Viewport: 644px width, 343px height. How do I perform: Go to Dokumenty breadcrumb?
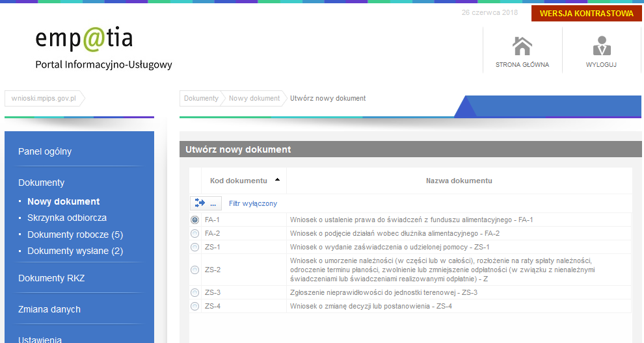point(201,99)
